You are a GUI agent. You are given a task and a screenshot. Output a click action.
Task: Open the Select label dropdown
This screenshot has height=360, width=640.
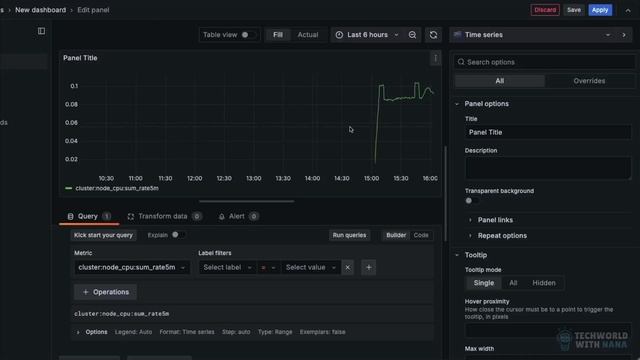point(227,268)
